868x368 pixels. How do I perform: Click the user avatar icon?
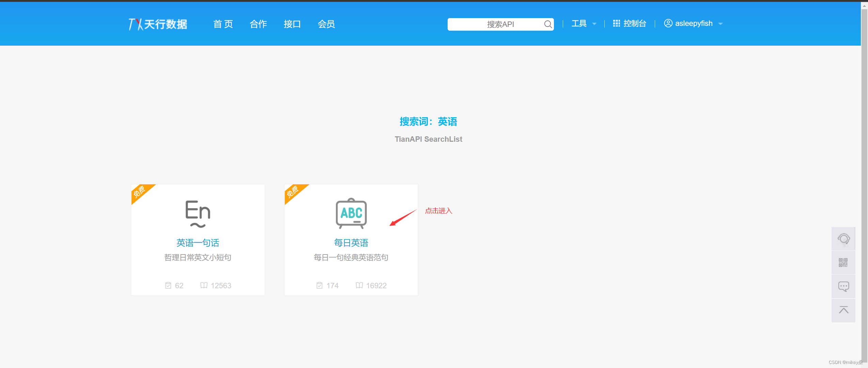tap(668, 23)
